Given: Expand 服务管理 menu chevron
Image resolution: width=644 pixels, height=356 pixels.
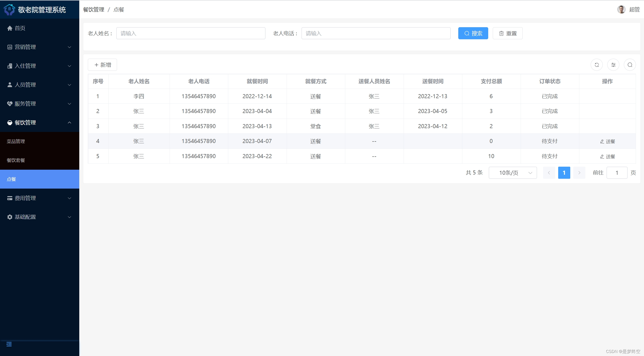Looking at the screenshot, I should tap(69, 104).
